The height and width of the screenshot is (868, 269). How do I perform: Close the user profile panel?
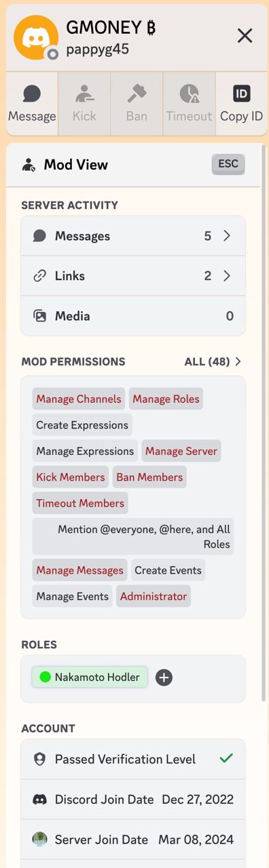pyautogui.click(x=245, y=36)
